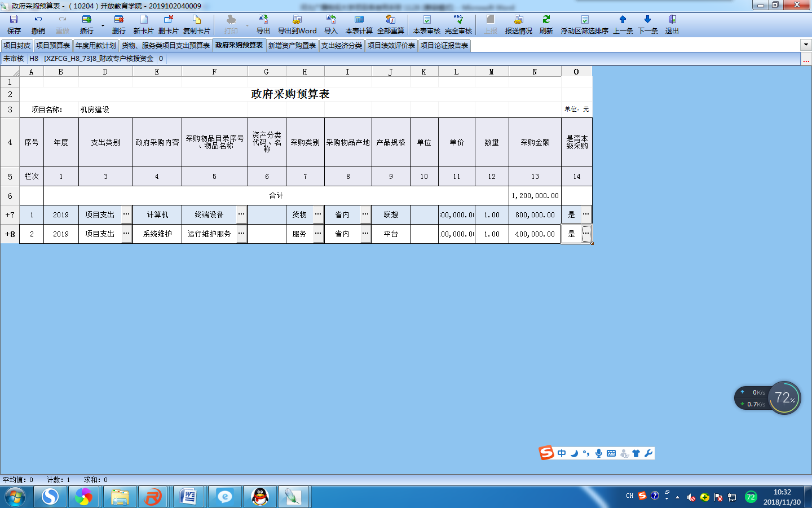Click the 刷新 refresh icon

tap(546, 20)
